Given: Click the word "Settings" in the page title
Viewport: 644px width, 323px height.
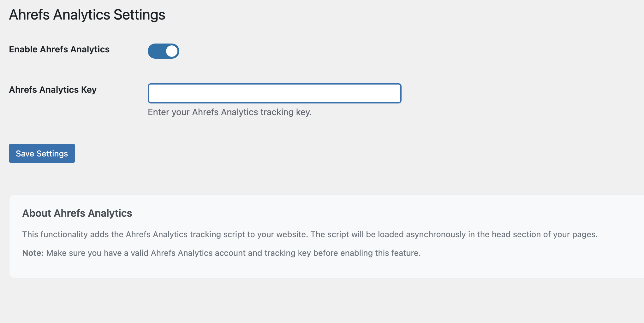Looking at the screenshot, I should (x=139, y=15).
